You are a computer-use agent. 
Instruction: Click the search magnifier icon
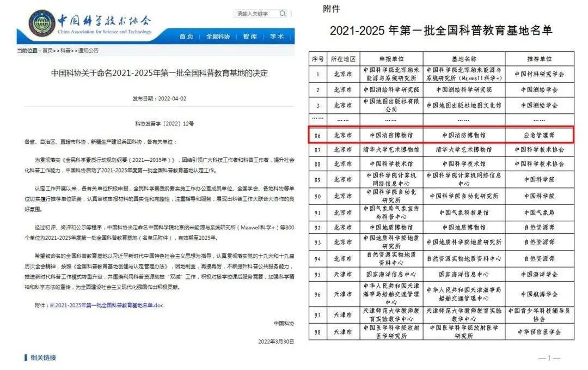[282, 14]
